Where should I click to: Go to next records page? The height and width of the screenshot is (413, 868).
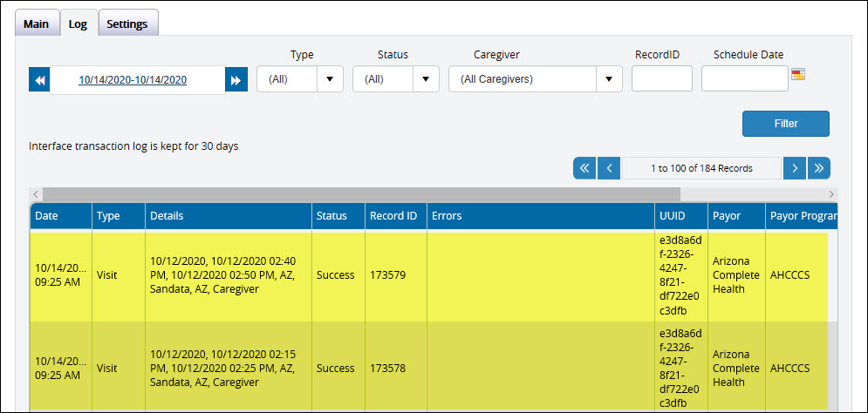tap(795, 168)
